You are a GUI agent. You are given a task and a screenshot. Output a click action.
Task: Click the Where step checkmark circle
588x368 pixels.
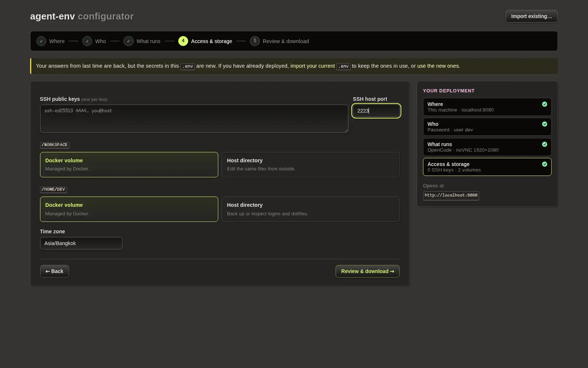point(41,41)
